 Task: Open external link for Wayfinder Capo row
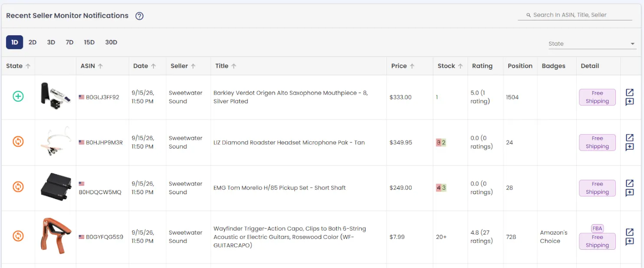coord(630,232)
